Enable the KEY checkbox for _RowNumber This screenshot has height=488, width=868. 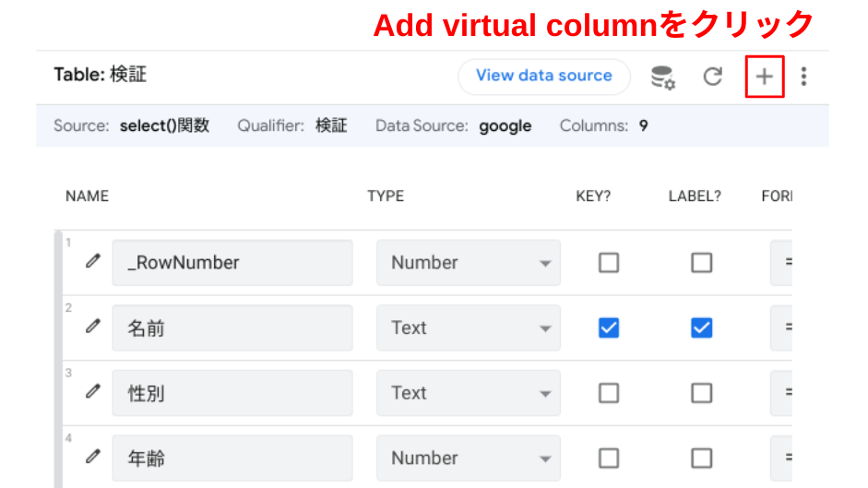pyautogui.click(x=609, y=263)
